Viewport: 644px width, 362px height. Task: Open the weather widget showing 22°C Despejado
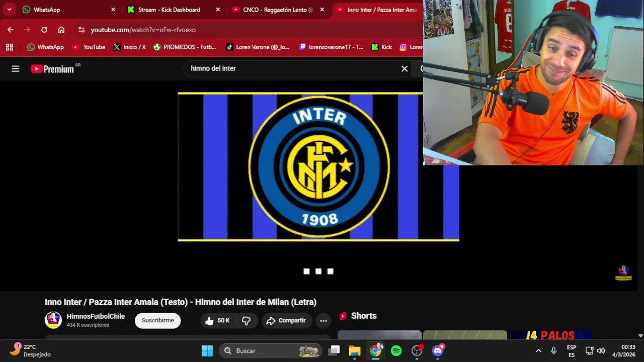tap(31, 350)
